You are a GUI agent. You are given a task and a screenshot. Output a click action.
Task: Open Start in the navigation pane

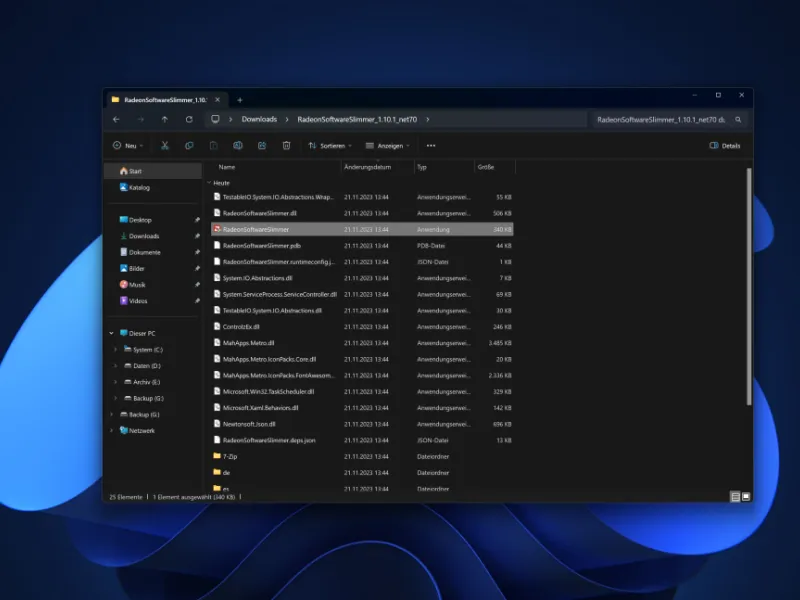point(153,171)
